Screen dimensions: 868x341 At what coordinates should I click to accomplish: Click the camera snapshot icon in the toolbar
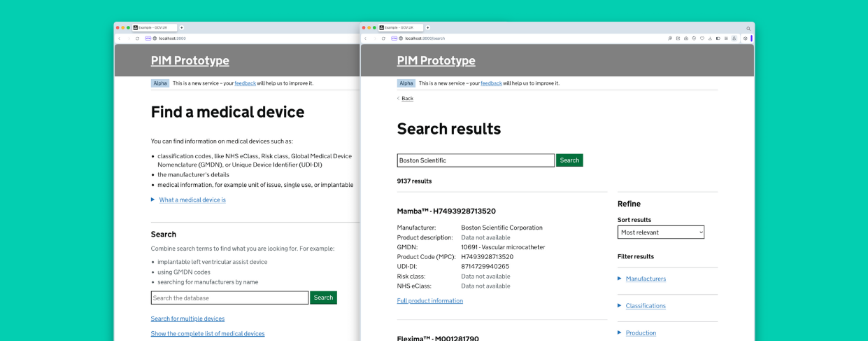point(686,39)
